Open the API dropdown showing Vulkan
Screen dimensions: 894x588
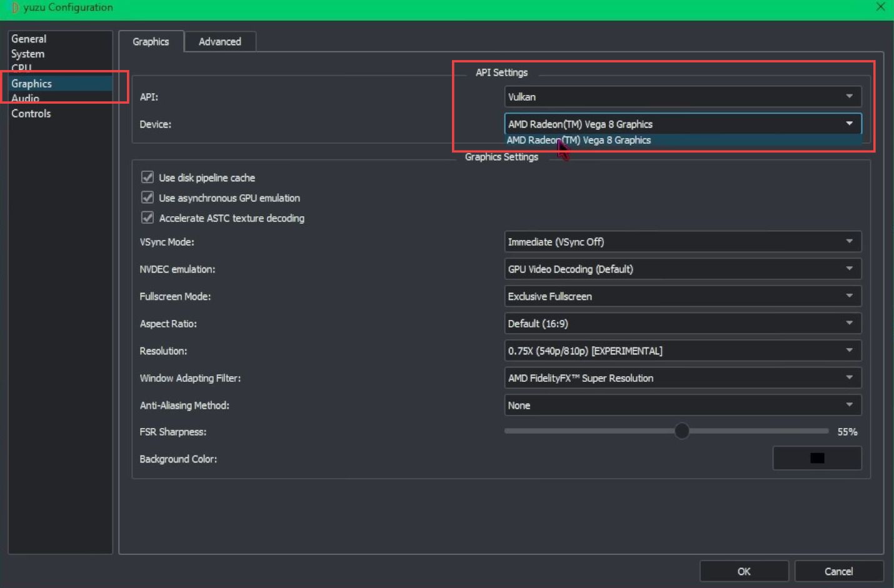pyautogui.click(x=683, y=97)
